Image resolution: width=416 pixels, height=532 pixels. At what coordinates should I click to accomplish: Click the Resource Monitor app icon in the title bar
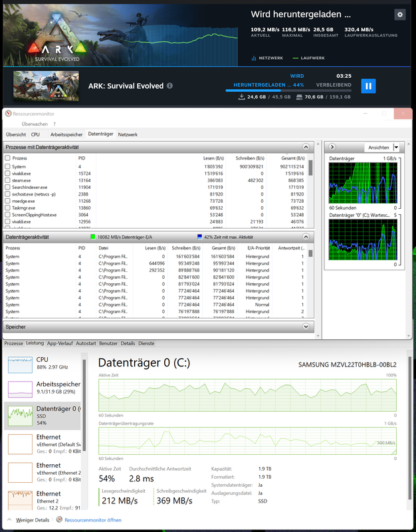(8, 113)
